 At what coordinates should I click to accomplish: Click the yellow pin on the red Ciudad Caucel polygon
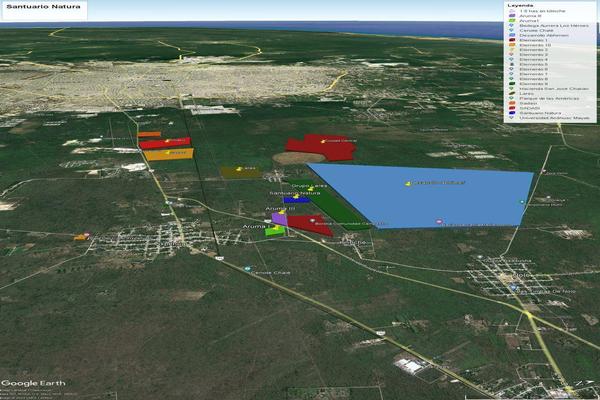(x=322, y=142)
